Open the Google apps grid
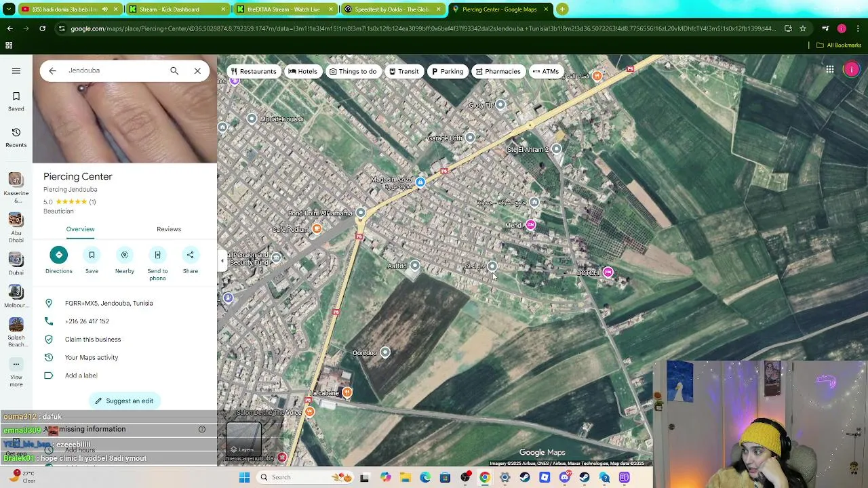 click(830, 69)
